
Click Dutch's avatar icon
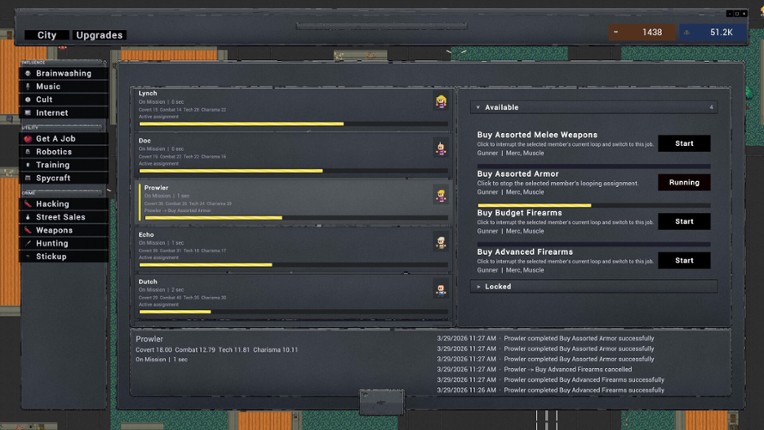coord(440,289)
